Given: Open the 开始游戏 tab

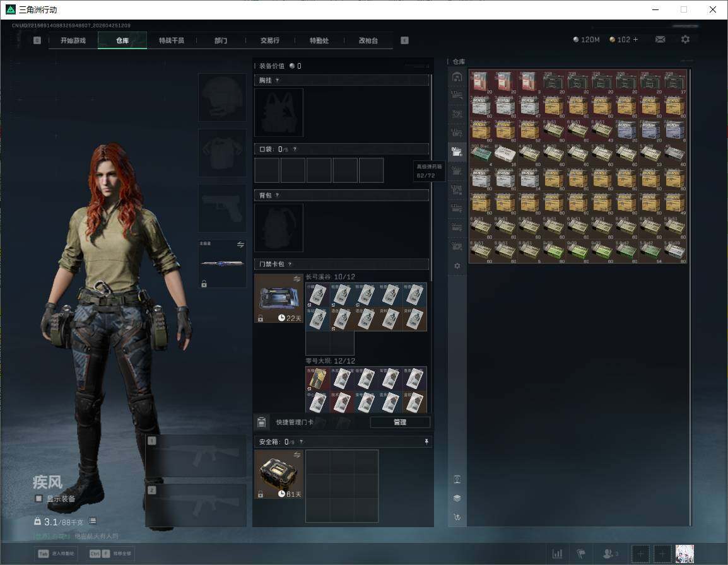Looking at the screenshot, I should tap(73, 40).
